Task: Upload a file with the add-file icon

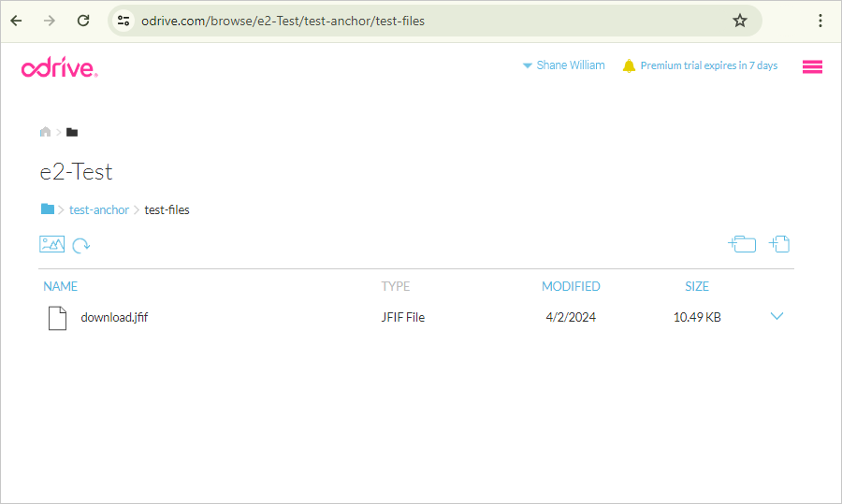Action: (779, 244)
